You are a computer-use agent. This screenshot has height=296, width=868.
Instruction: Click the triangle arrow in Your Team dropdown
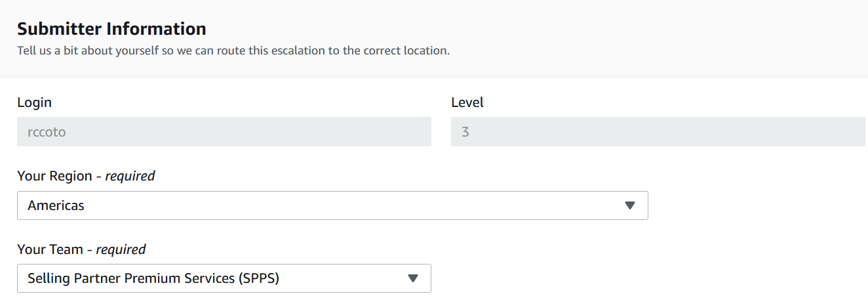[413, 278]
